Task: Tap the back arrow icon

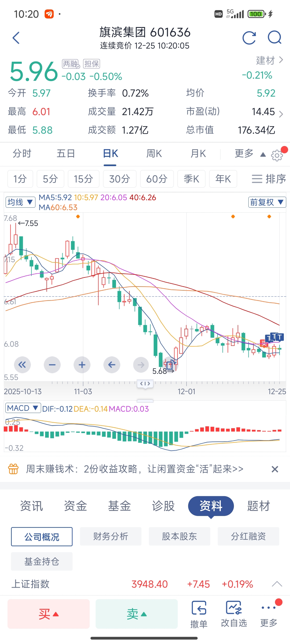Action: [16, 38]
